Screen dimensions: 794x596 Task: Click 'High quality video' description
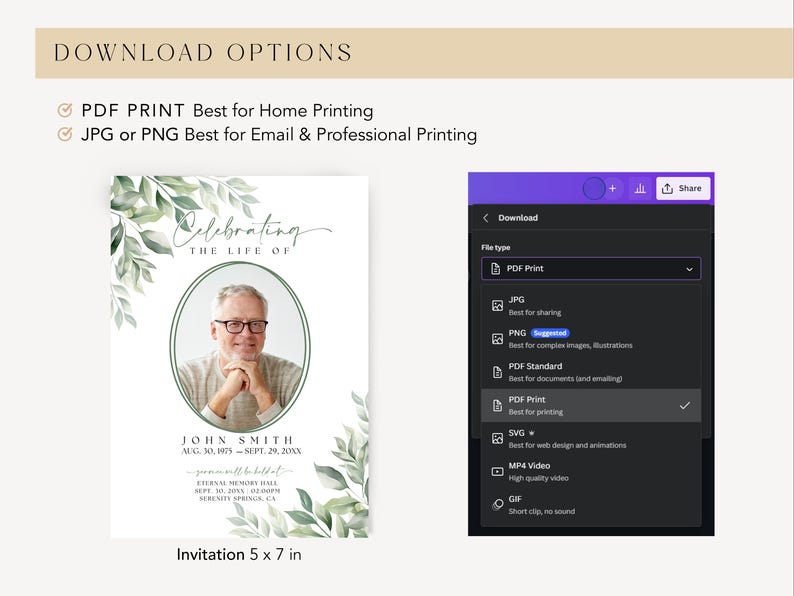pyautogui.click(x=538, y=478)
